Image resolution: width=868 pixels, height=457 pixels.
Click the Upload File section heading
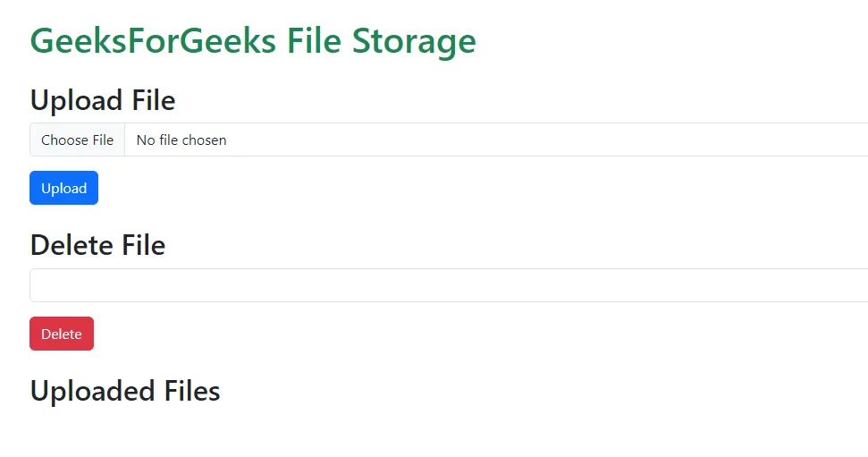click(x=103, y=100)
